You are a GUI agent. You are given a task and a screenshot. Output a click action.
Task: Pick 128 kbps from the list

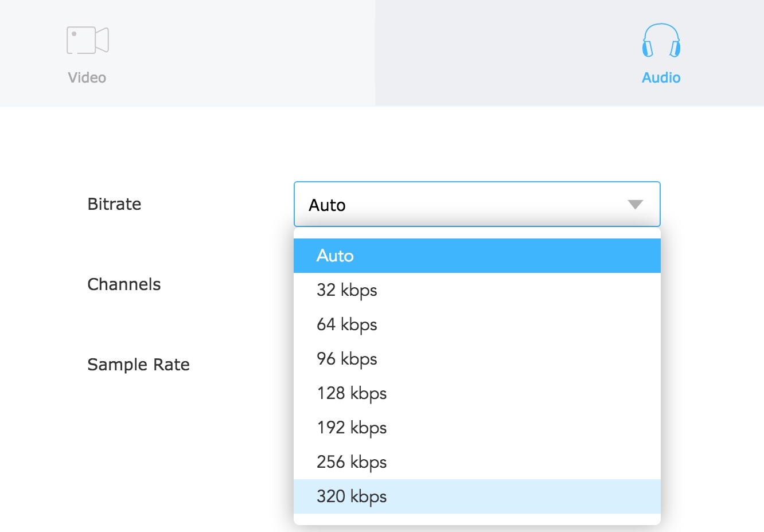[x=477, y=393]
